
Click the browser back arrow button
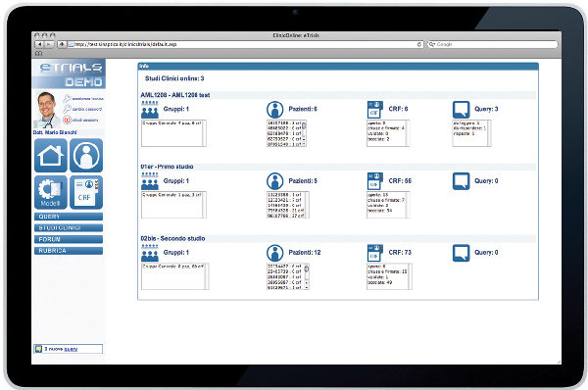(40, 44)
